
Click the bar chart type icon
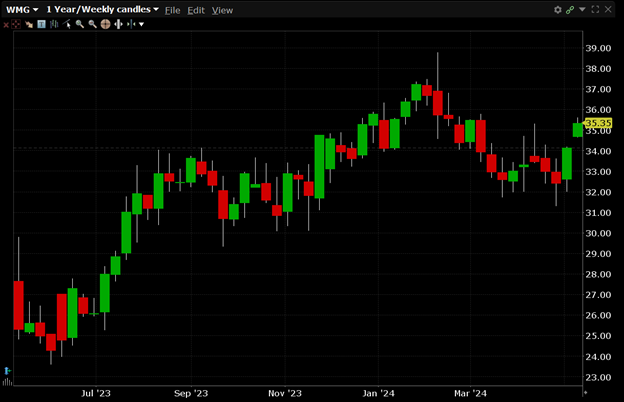(x=54, y=25)
